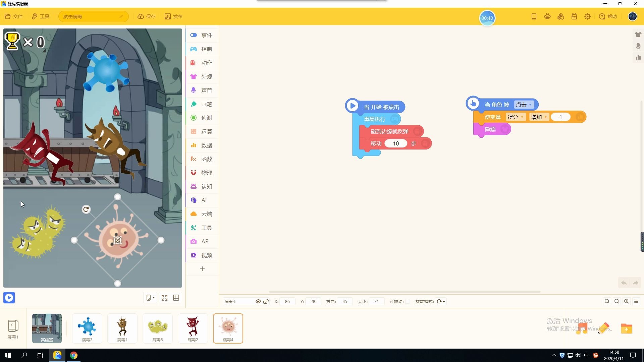Click the 发布 publish button

[173, 16]
